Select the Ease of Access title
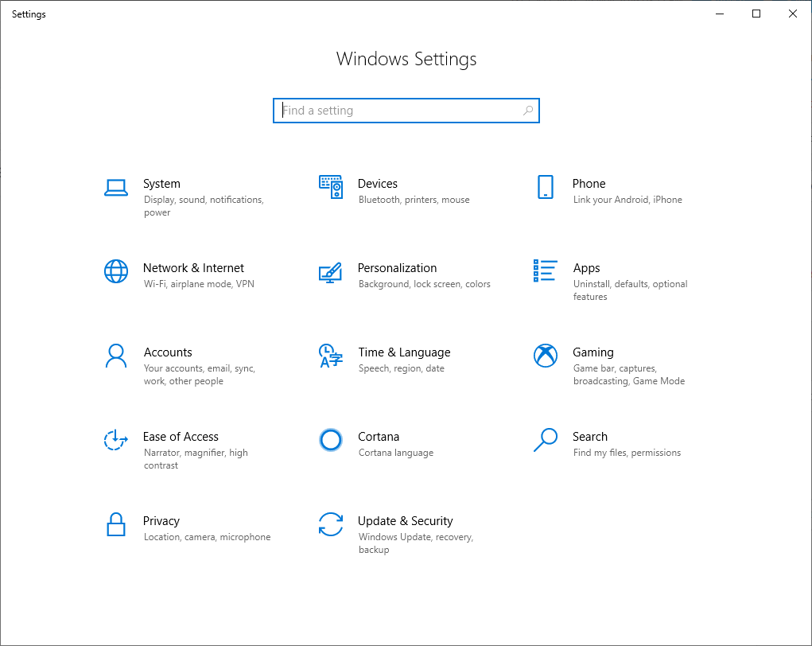 (181, 437)
